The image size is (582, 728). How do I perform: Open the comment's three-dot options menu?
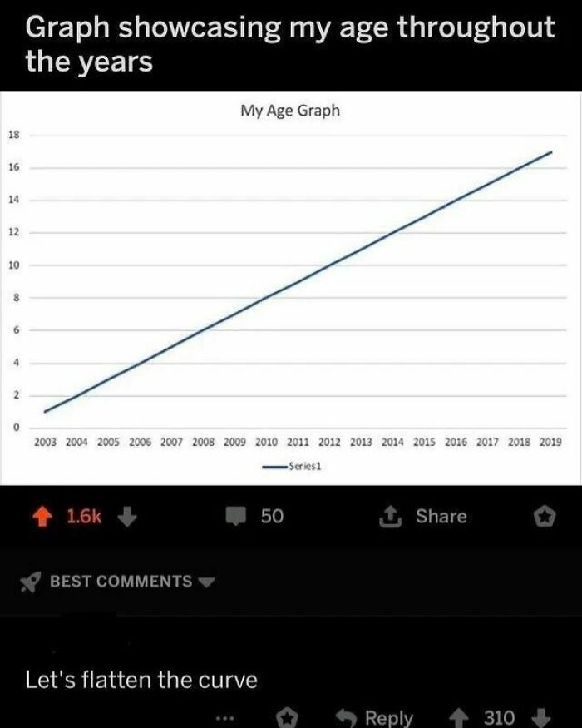(224, 716)
